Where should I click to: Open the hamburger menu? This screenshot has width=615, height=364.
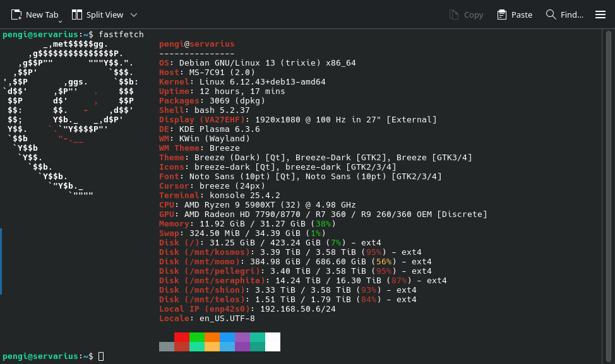pyautogui.click(x=600, y=15)
